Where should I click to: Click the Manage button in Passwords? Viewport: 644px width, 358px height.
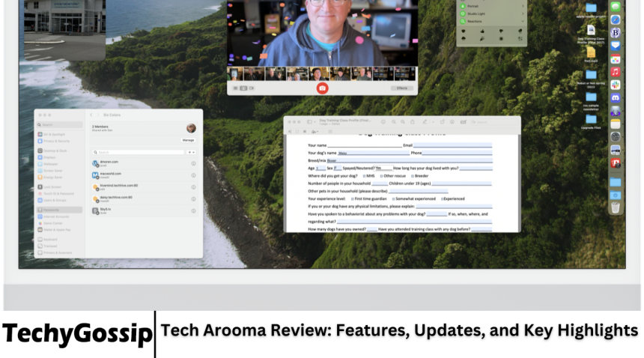pos(188,140)
